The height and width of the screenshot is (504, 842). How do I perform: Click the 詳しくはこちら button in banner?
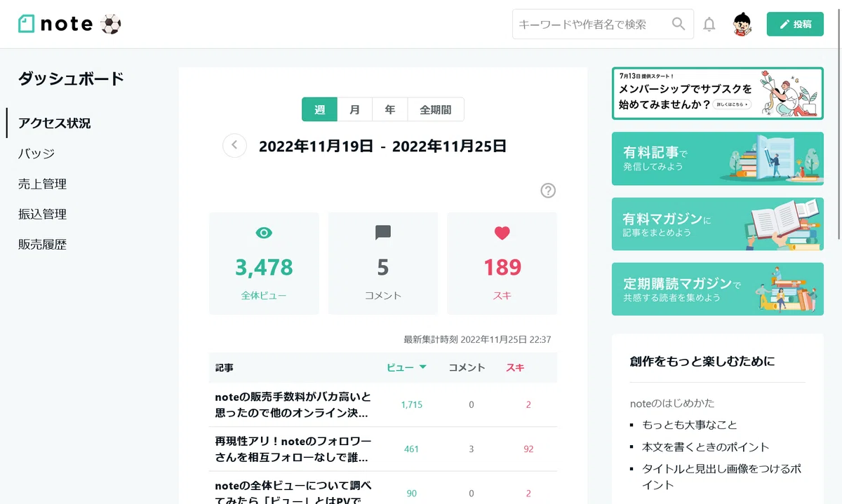(x=732, y=104)
